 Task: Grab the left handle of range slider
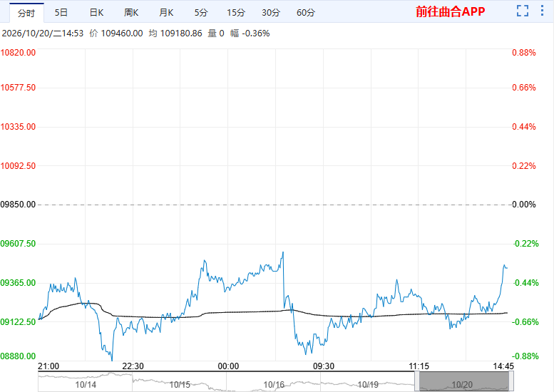tap(417, 381)
